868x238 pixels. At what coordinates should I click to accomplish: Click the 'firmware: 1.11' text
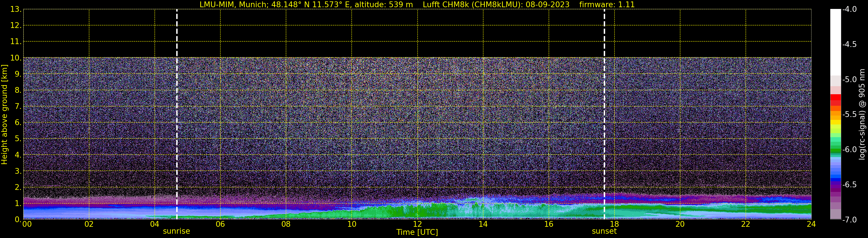click(x=607, y=5)
